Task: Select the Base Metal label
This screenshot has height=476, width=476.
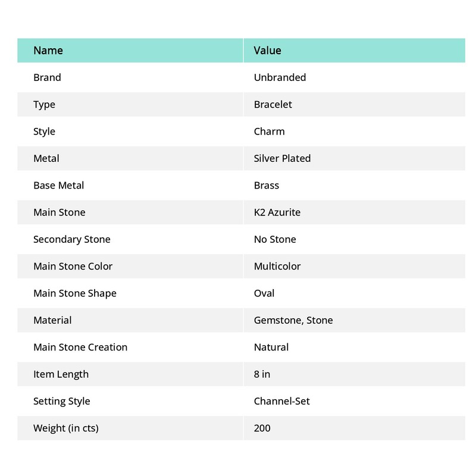Action: point(58,186)
